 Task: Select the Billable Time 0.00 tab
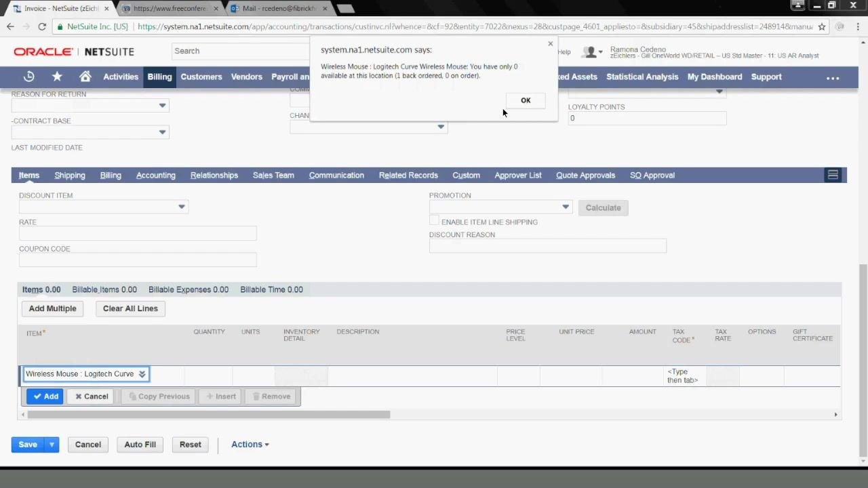[271, 289]
